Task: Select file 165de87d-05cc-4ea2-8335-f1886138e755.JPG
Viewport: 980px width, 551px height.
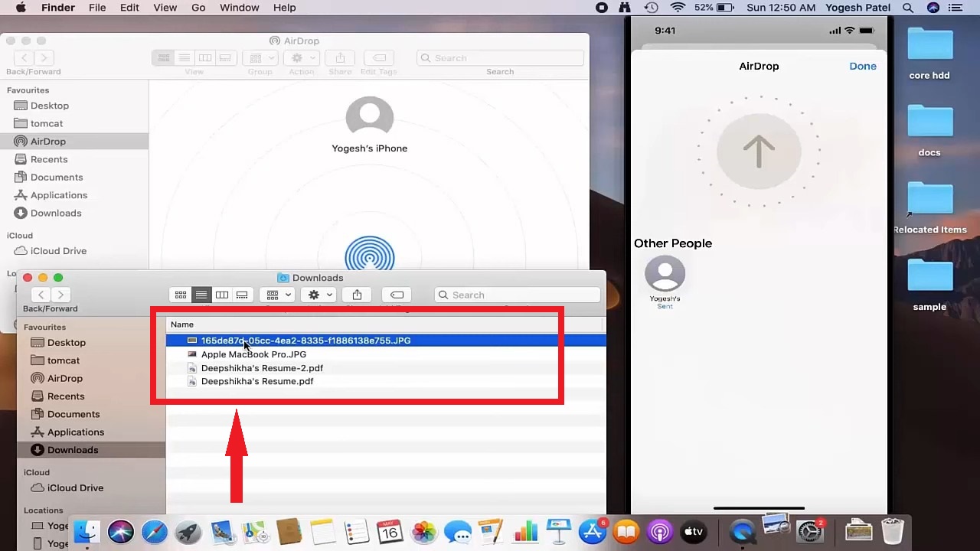Action: click(386, 341)
